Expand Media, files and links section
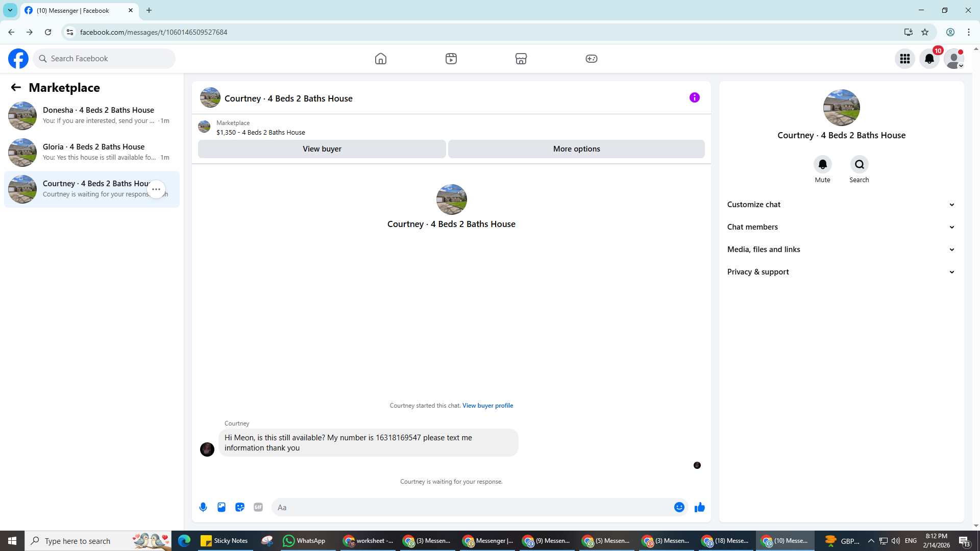 tap(841, 249)
